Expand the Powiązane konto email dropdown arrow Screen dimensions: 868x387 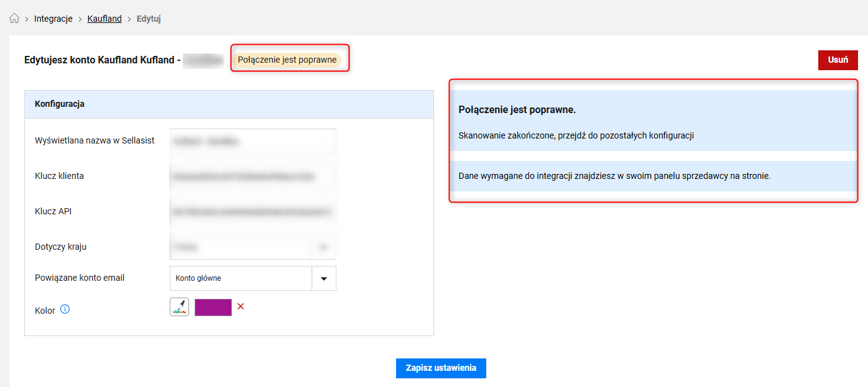pos(323,278)
